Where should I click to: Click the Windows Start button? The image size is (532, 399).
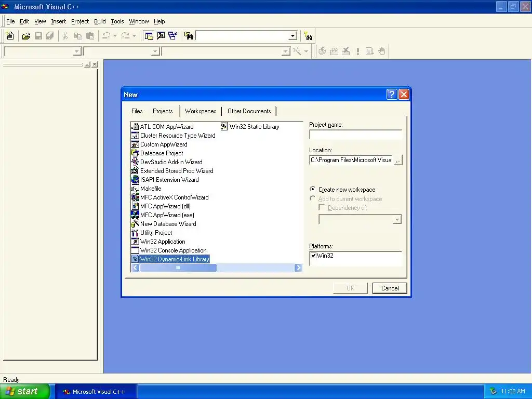point(24,391)
